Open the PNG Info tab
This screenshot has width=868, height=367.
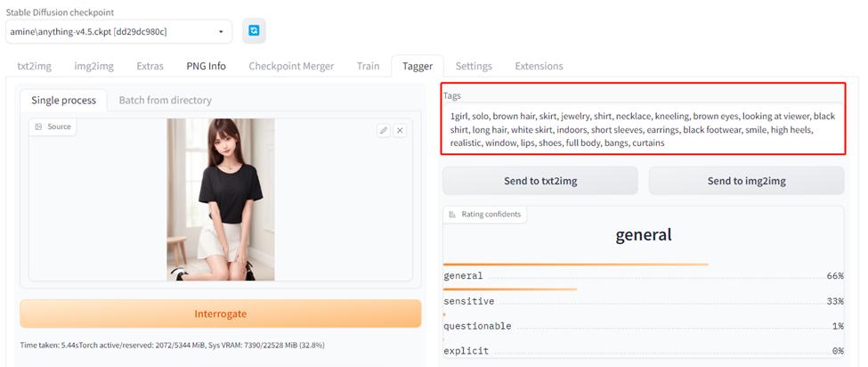(x=206, y=66)
